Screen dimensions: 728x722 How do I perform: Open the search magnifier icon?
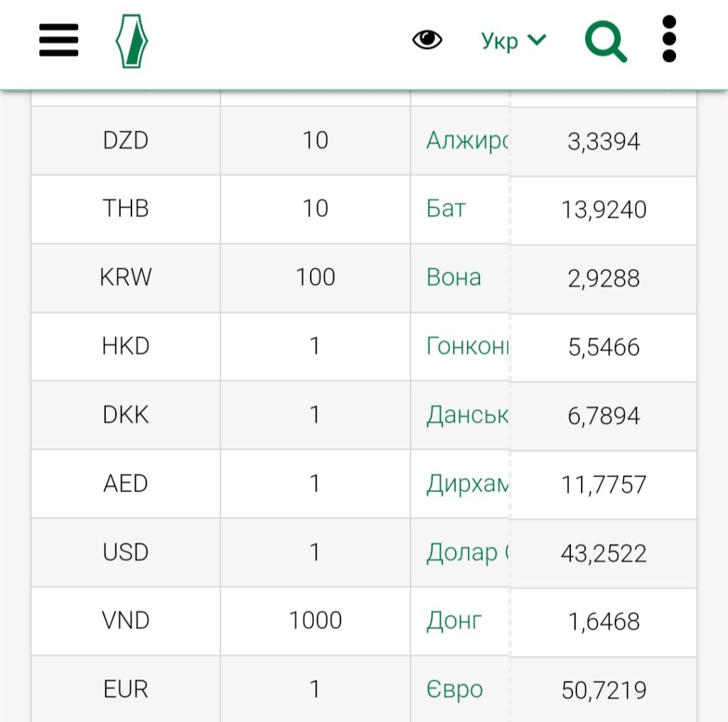(605, 41)
